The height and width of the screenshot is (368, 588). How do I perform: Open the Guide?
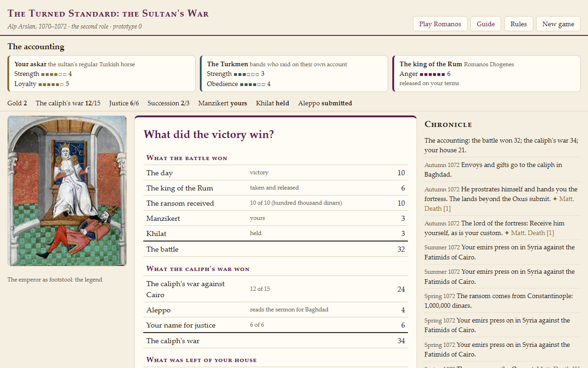486,24
